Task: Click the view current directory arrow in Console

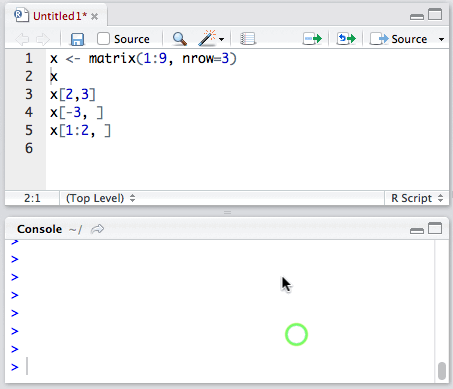Action: (x=97, y=229)
